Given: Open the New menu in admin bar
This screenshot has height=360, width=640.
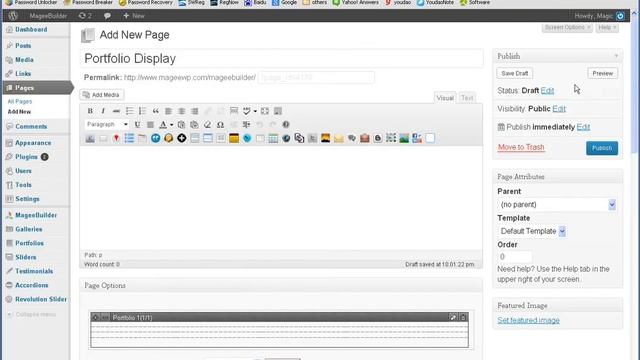Looking at the screenshot, I should tap(134, 16).
